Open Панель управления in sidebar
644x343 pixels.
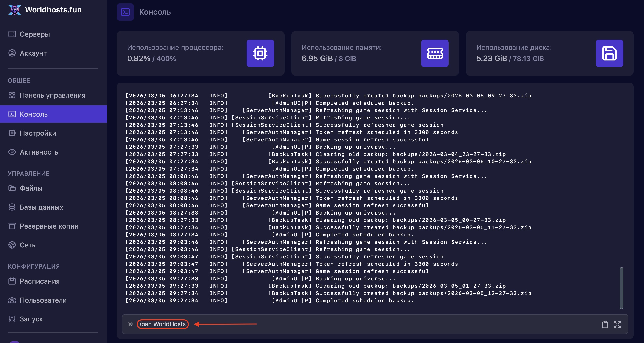coord(52,95)
